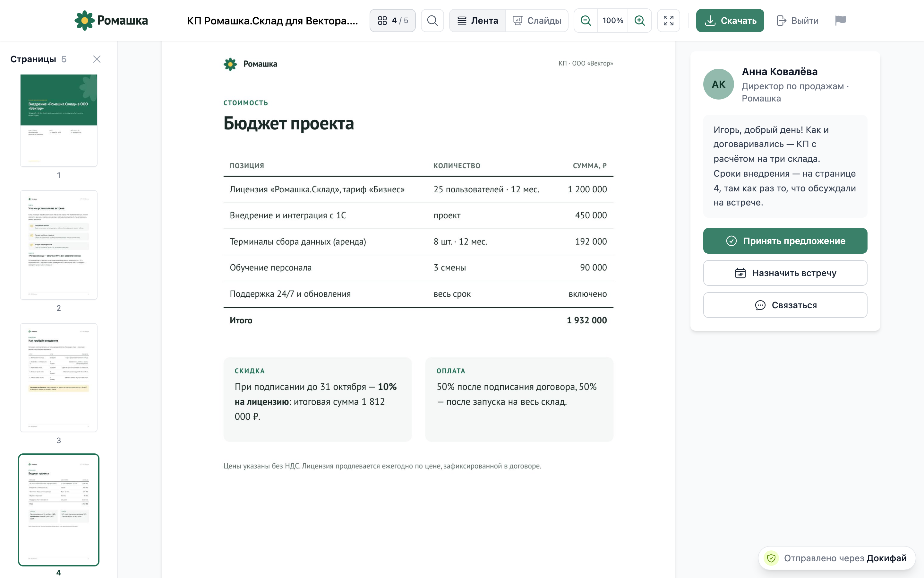
Task: Download document with Скачать button
Action: (730, 21)
